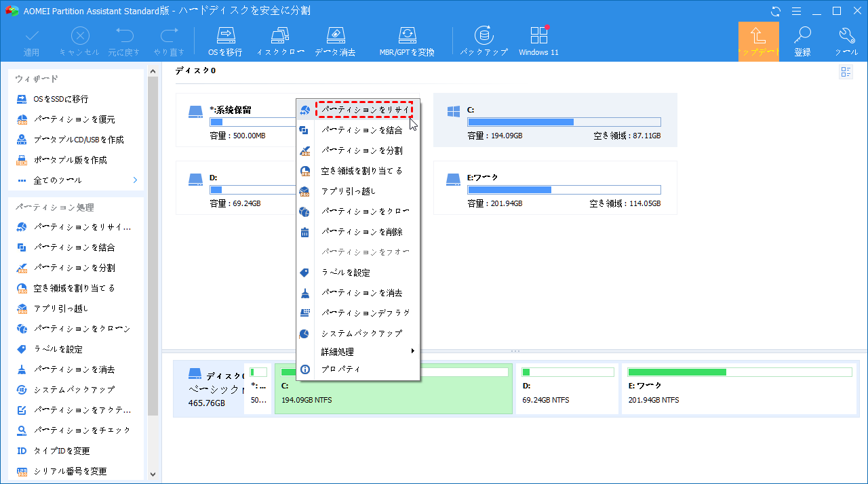This screenshot has height=484, width=868.
Task: Choose パーティションデフラグ in context menu
Action: point(358,313)
